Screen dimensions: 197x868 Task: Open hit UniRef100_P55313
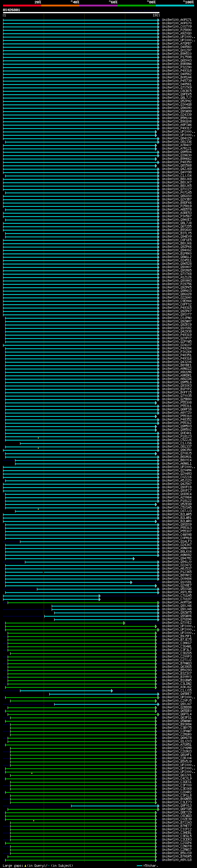pyautogui.click(x=177, y=528)
